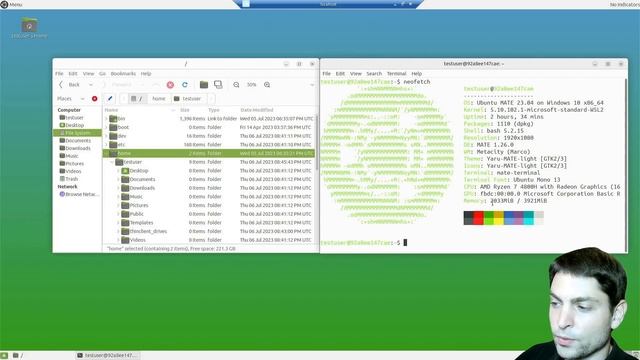The image size is (640, 360).
Task: Open the Terminal menu in terminal window
Action: tap(396, 73)
